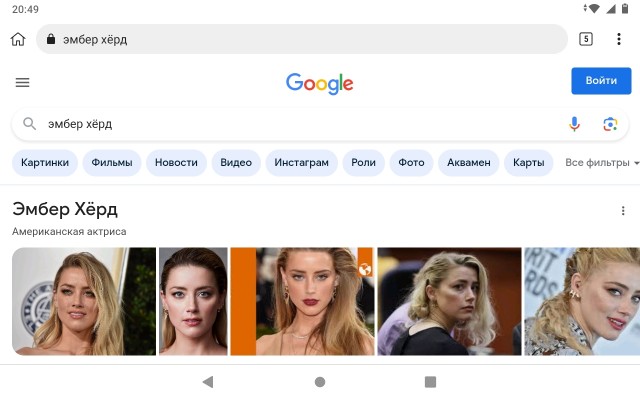Select the Видео filter chip

pyautogui.click(x=236, y=162)
